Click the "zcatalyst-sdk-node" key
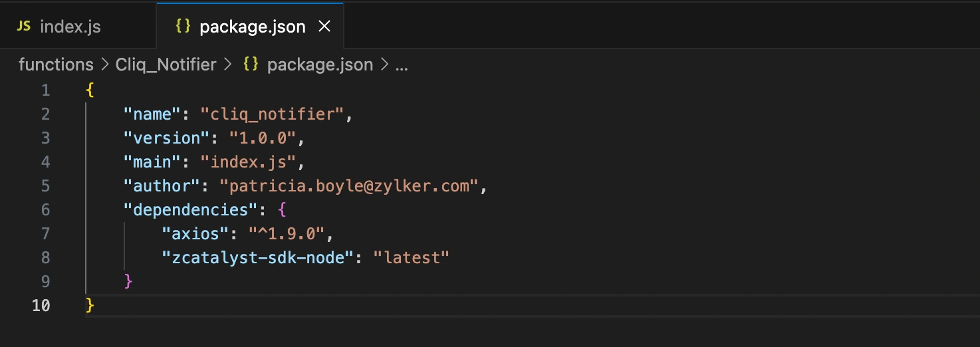 coord(257,258)
